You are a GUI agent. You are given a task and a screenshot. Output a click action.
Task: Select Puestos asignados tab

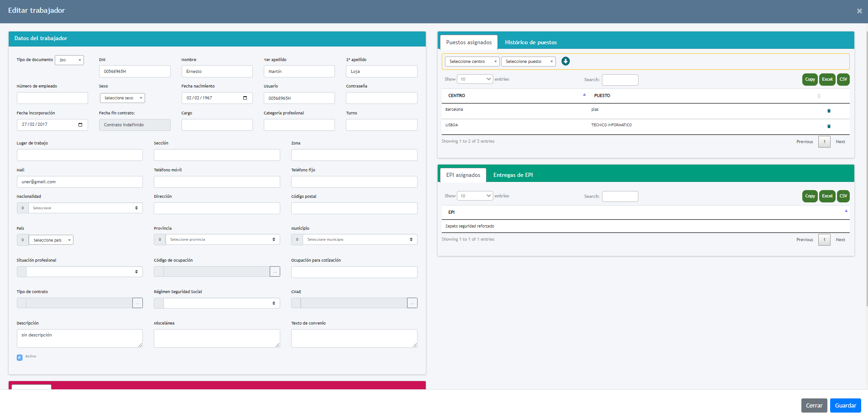tap(469, 42)
